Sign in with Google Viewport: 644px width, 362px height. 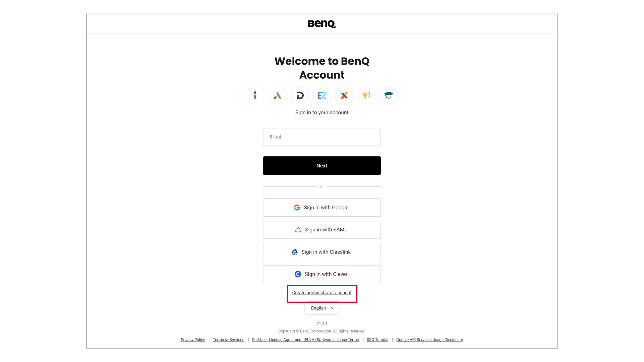pyautogui.click(x=322, y=208)
